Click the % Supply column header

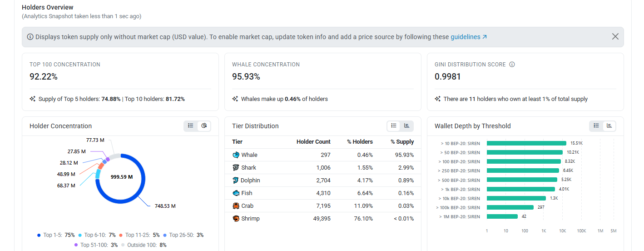tap(402, 142)
